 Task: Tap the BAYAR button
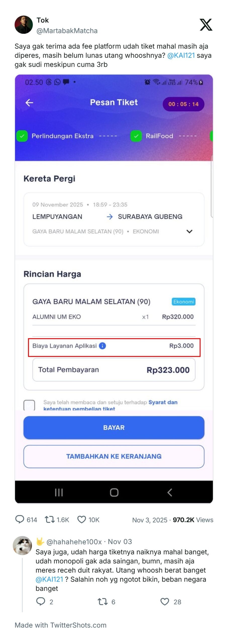[x=113, y=427]
